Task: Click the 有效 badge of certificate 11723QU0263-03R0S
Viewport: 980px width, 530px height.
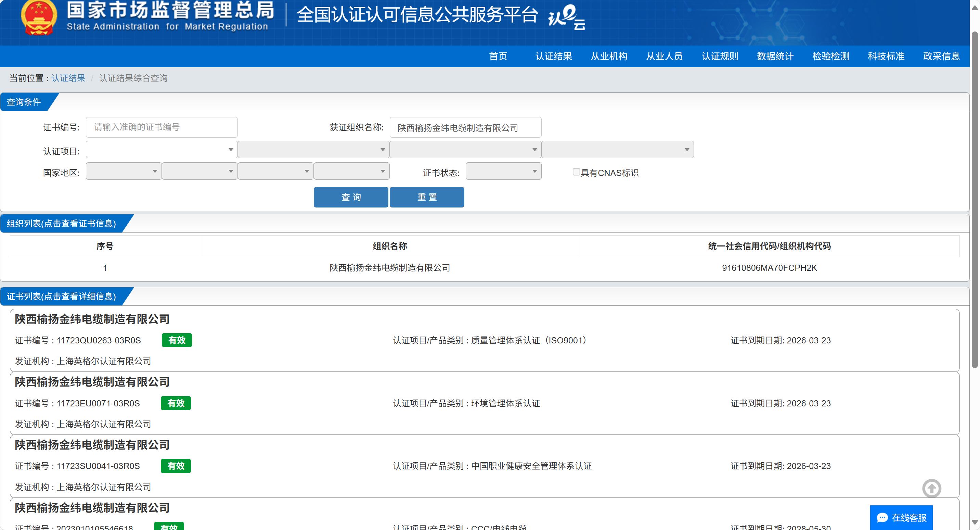Action: [177, 340]
